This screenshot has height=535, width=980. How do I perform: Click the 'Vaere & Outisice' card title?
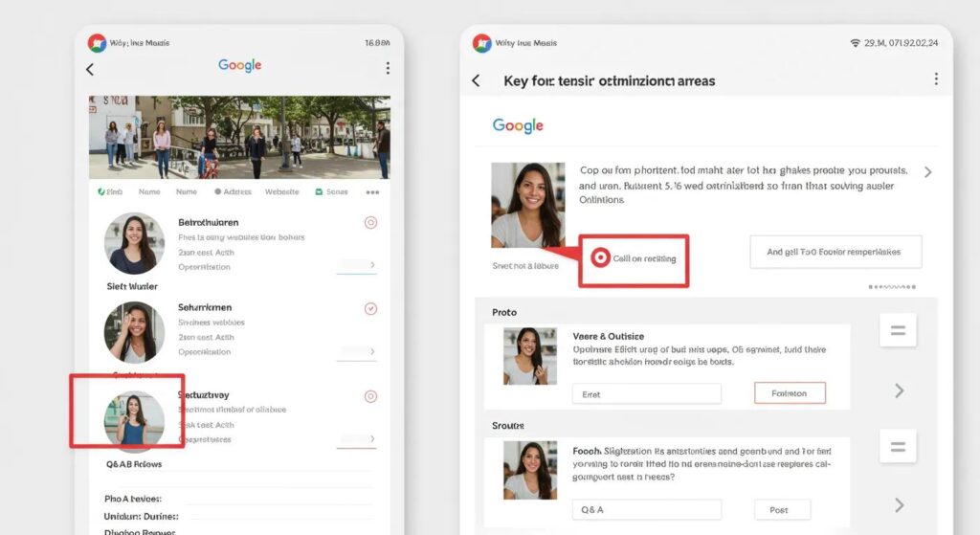point(608,336)
